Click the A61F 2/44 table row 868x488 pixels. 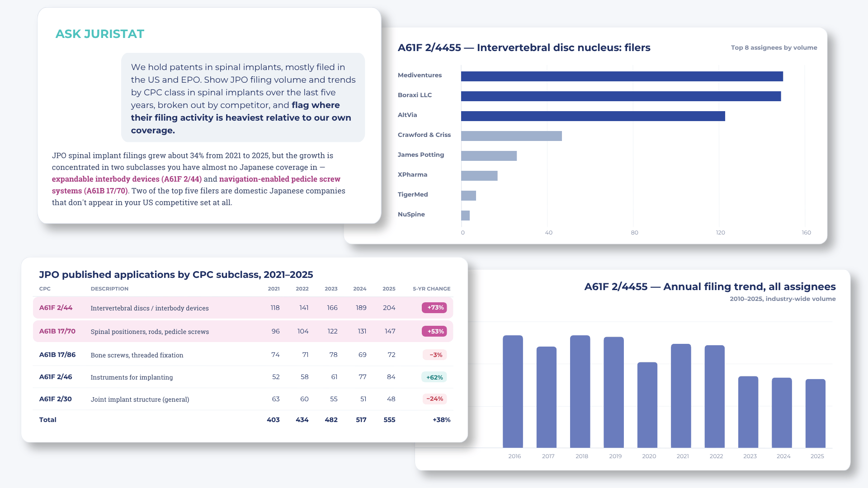click(243, 308)
